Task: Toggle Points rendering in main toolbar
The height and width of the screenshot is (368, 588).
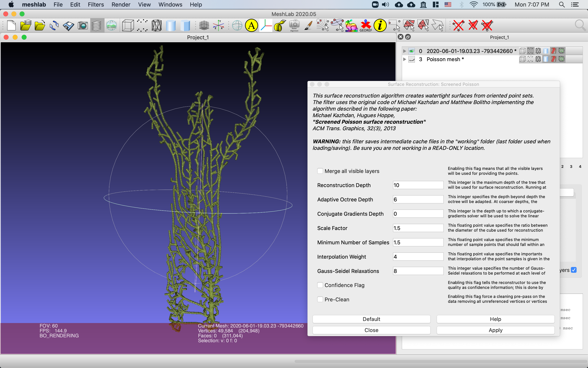Action: pos(142,25)
